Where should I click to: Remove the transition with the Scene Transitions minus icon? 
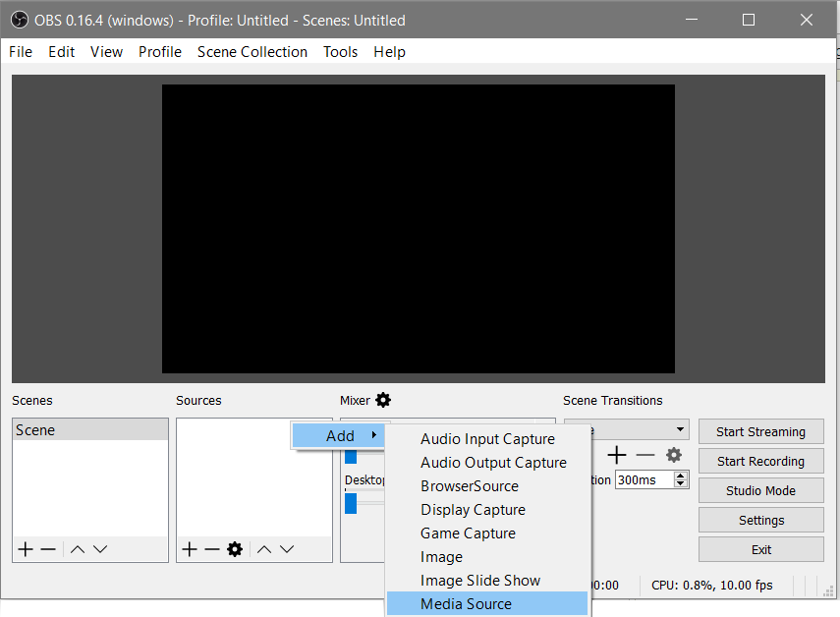click(x=645, y=455)
